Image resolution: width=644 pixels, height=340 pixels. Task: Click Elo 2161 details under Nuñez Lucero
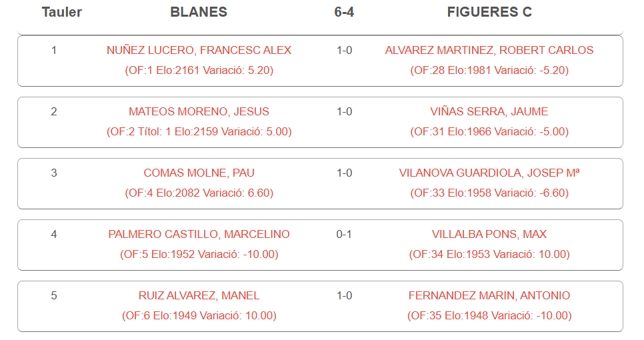[x=199, y=70]
